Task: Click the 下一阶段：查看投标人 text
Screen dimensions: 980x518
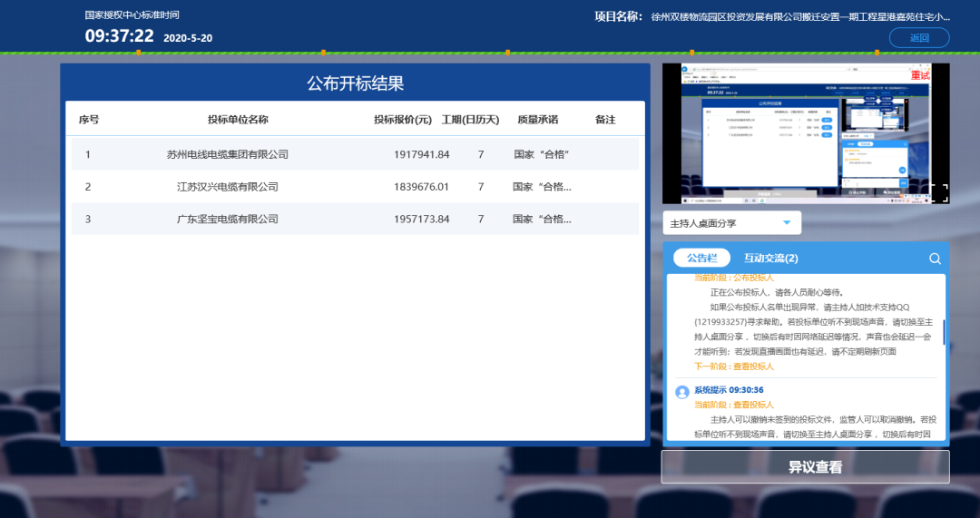Action: 734,367
